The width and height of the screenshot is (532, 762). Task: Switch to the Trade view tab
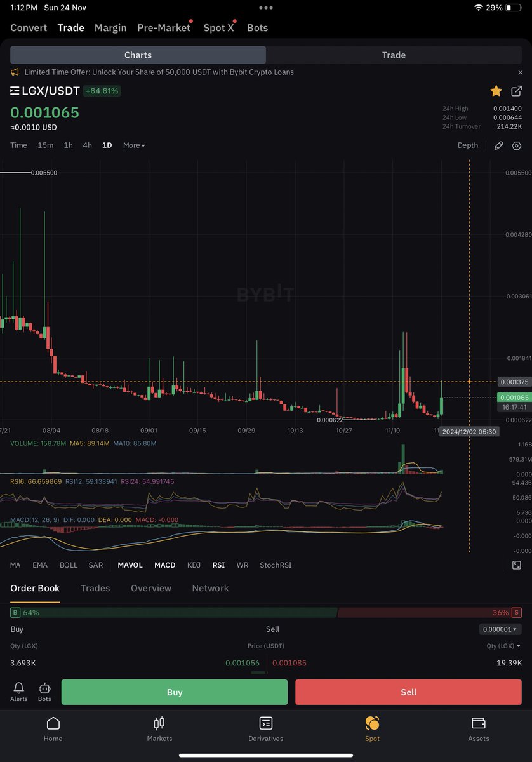(394, 55)
